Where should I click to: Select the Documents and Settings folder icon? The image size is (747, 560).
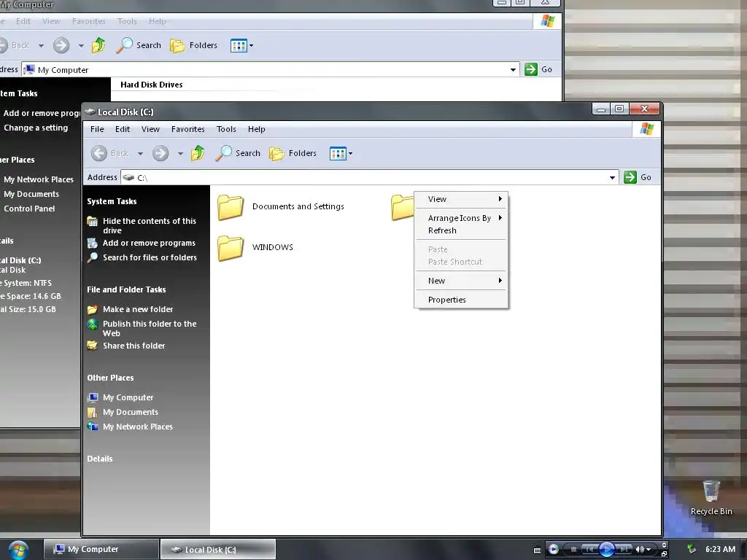point(231,206)
